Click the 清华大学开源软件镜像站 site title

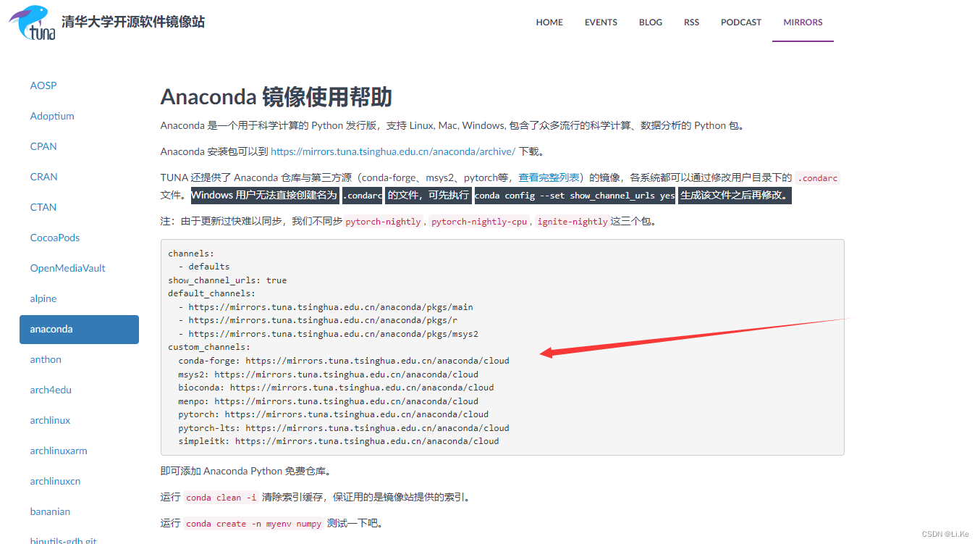click(133, 22)
